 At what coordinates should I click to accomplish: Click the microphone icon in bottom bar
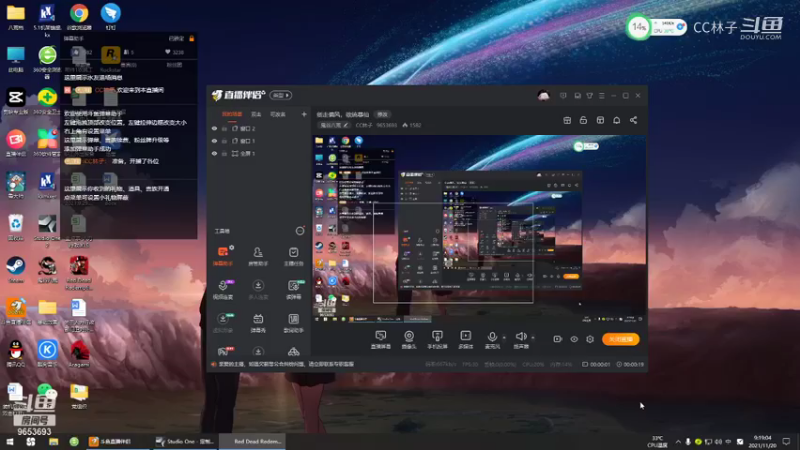tap(492, 337)
